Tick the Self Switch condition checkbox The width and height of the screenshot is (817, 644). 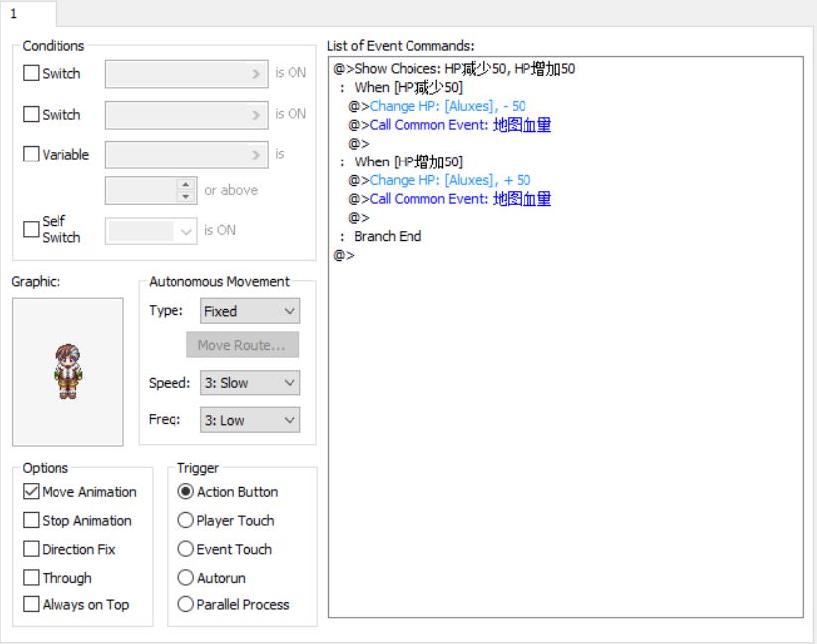click(x=31, y=229)
